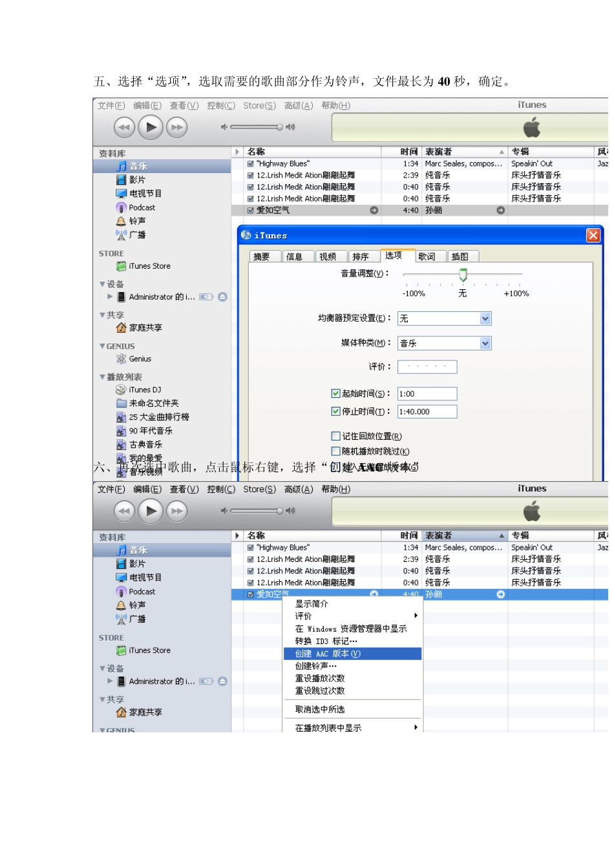Adjust the 音量调整 slider in the dialog

pyautogui.click(x=463, y=275)
